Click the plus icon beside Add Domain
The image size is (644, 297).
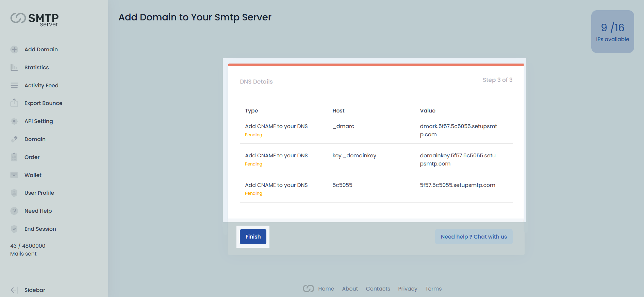(14, 50)
